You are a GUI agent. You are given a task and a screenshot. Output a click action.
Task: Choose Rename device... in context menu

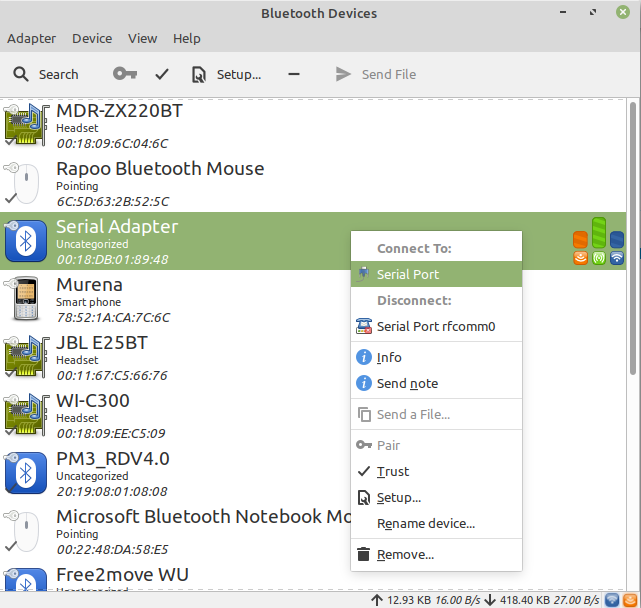436,523
